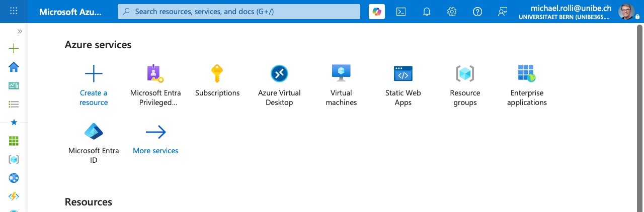Open the Subscriptions key icon

(217, 73)
